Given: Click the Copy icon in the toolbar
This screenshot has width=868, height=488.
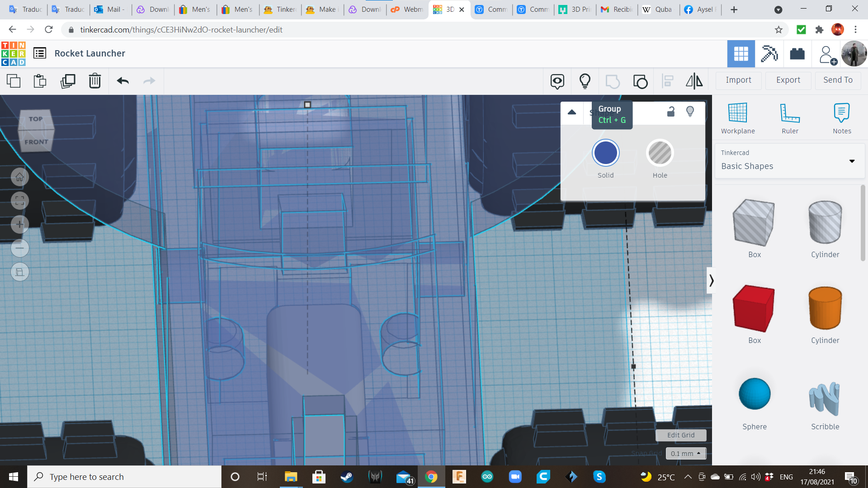Looking at the screenshot, I should tap(14, 81).
